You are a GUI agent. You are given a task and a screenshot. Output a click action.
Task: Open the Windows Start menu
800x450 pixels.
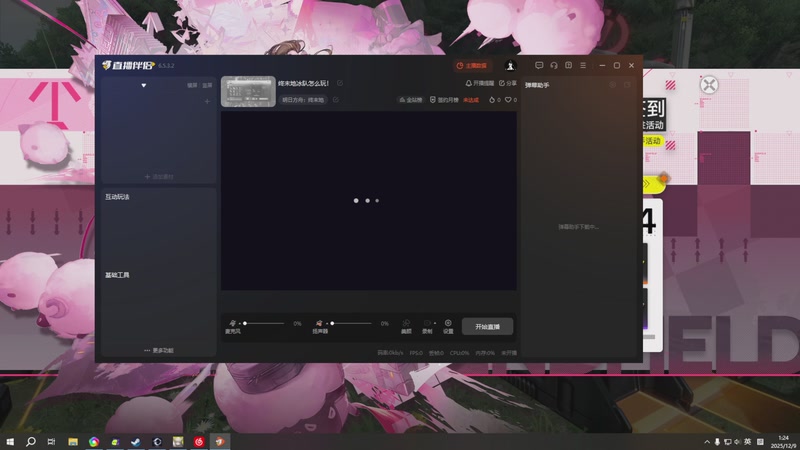(x=10, y=442)
